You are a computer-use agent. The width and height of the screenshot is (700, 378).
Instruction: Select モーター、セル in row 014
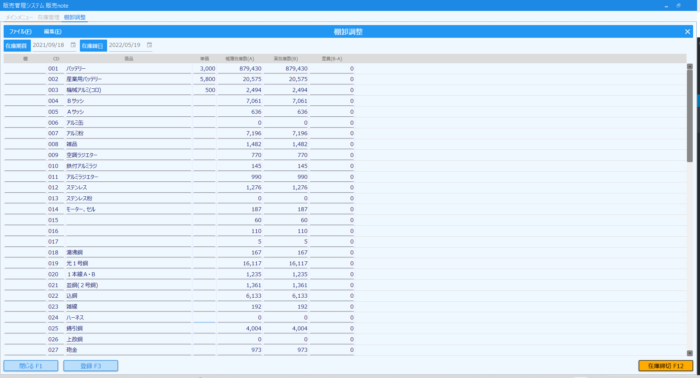pyautogui.click(x=129, y=209)
